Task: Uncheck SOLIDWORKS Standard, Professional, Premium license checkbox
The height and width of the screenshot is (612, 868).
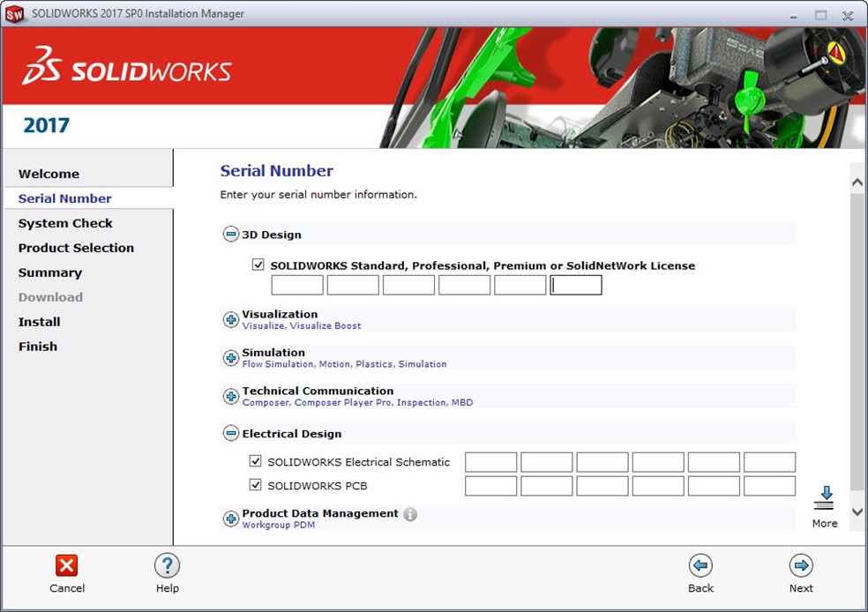Action: (x=258, y=265)
